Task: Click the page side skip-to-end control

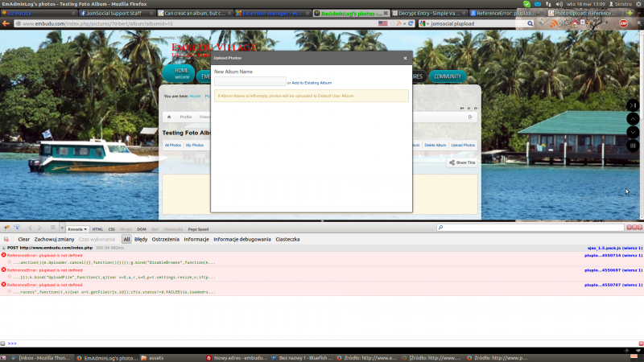Action: click(633, 105)
